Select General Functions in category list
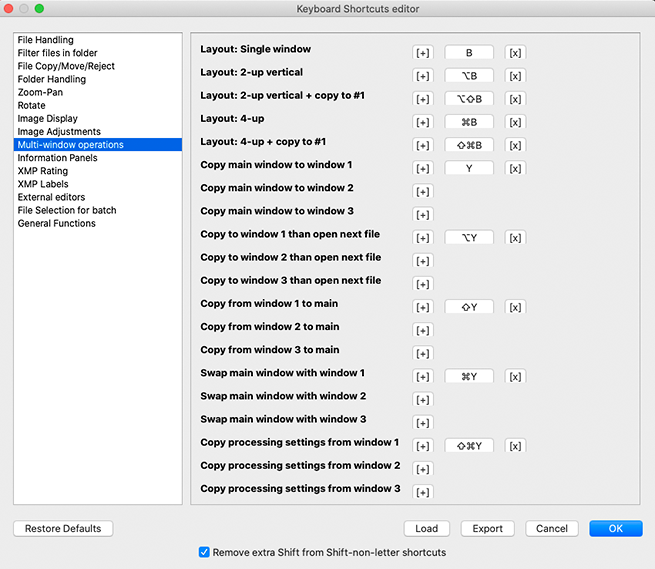Viewport: 655px width, 569px height. tap(57, 223)
